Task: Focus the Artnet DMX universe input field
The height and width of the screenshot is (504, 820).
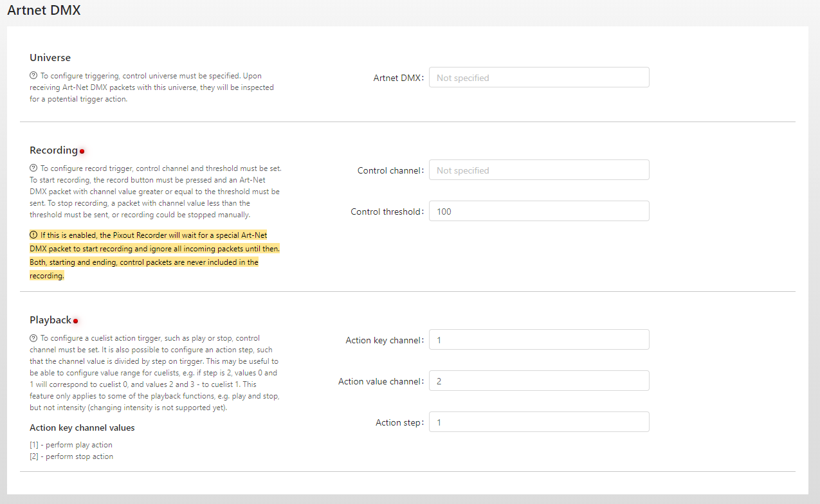Action: 538,78
